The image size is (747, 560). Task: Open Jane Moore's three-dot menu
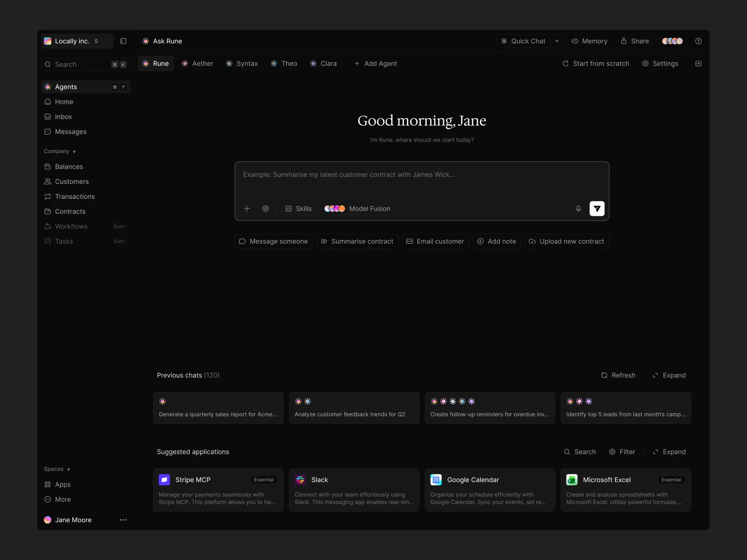(123, 520)
